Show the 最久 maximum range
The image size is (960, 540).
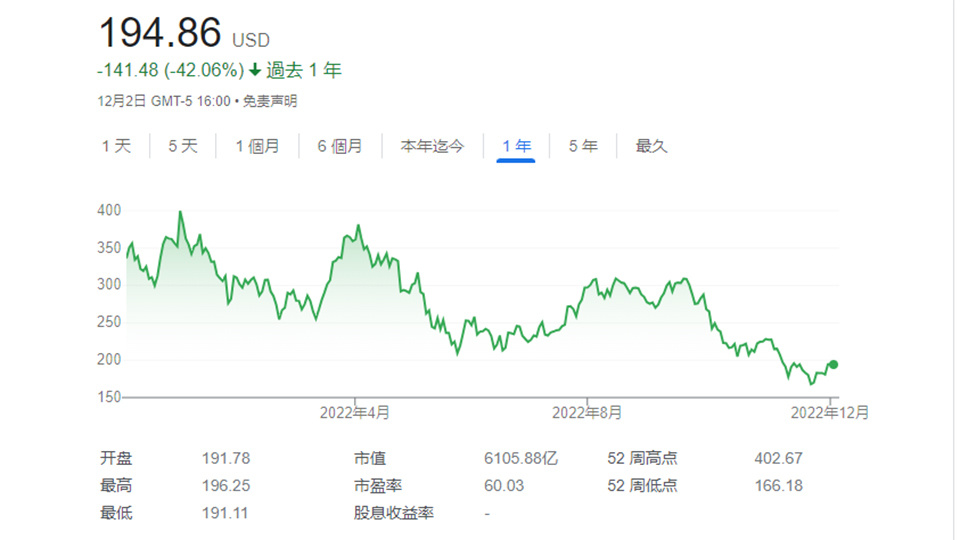pyautogui.click(x=651, y=146)
